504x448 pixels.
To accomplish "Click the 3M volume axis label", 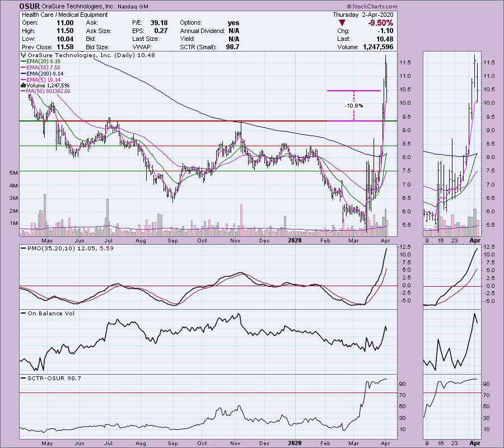I will click(13, 198).
